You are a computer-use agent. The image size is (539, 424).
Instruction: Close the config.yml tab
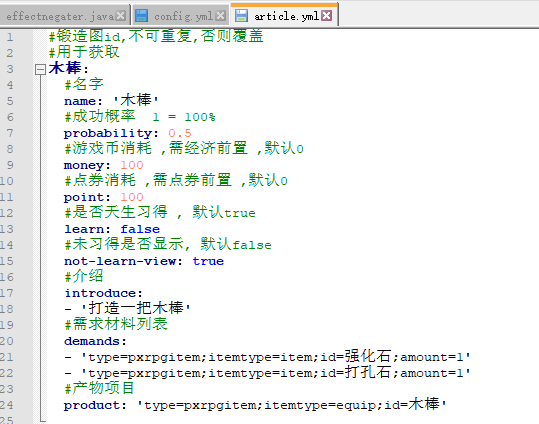pos(221,16)
